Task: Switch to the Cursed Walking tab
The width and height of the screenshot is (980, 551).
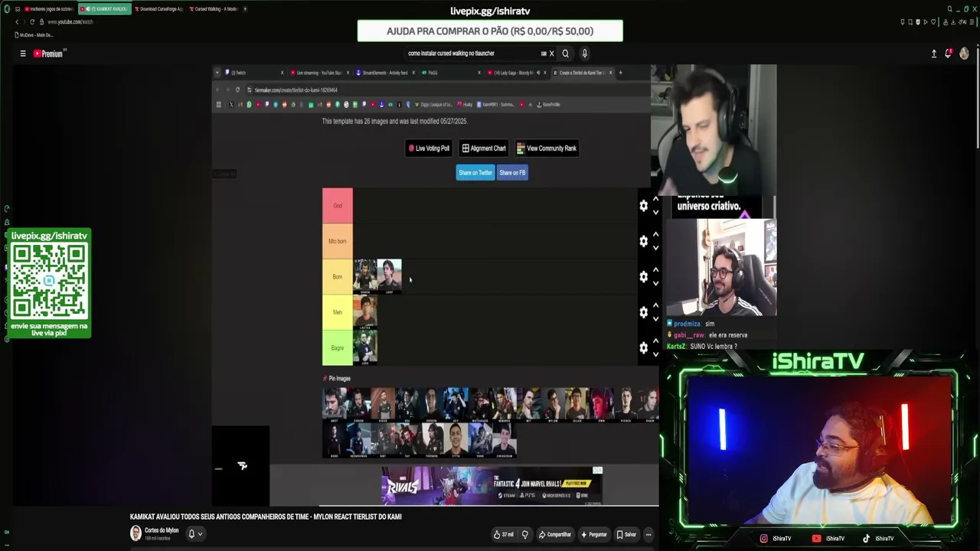Action: coord(214,9)
